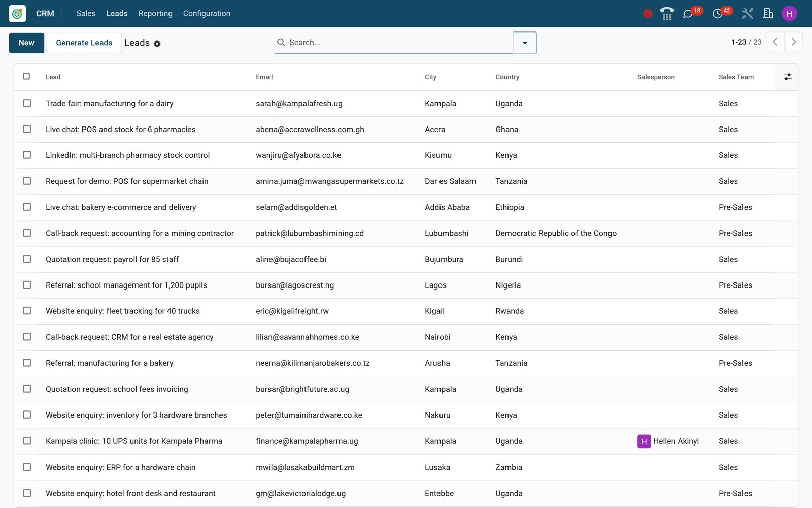This screenshot has height=508, width=812.
Task: Check the Live chat pharmacies lead row
Action: tap(27, 129)
